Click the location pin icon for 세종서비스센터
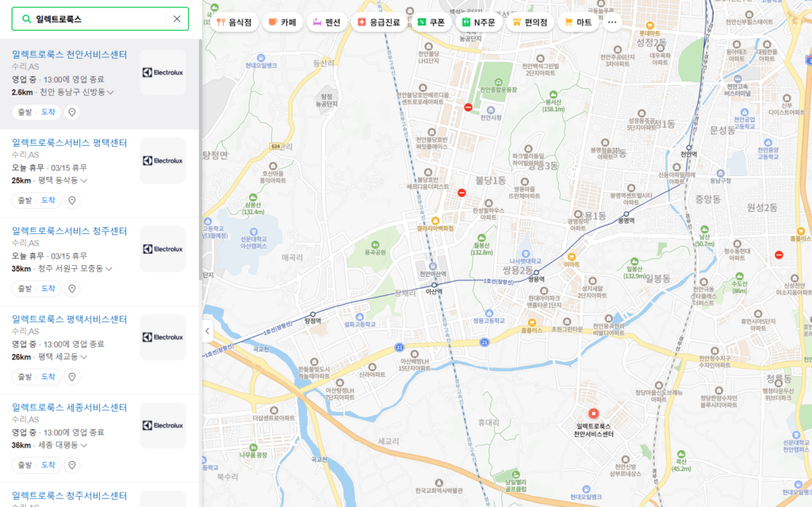812x507 pixels. [72, 465]
